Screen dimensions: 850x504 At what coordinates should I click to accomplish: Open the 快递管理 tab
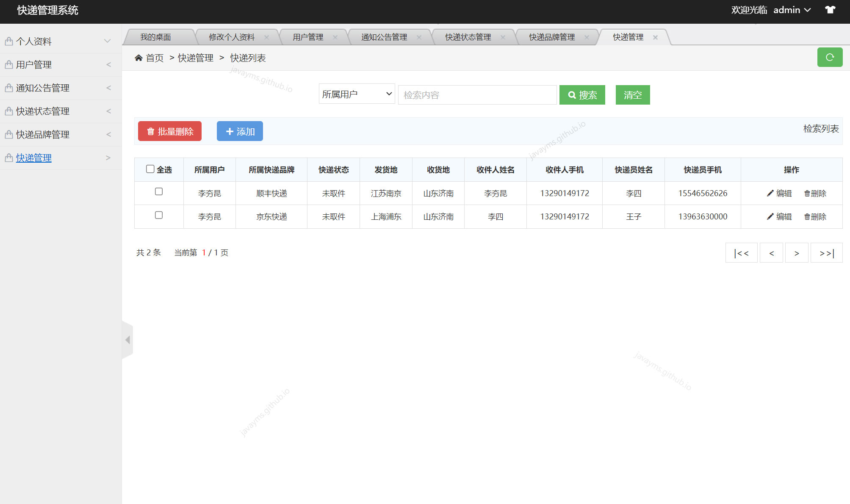(628, 37)
